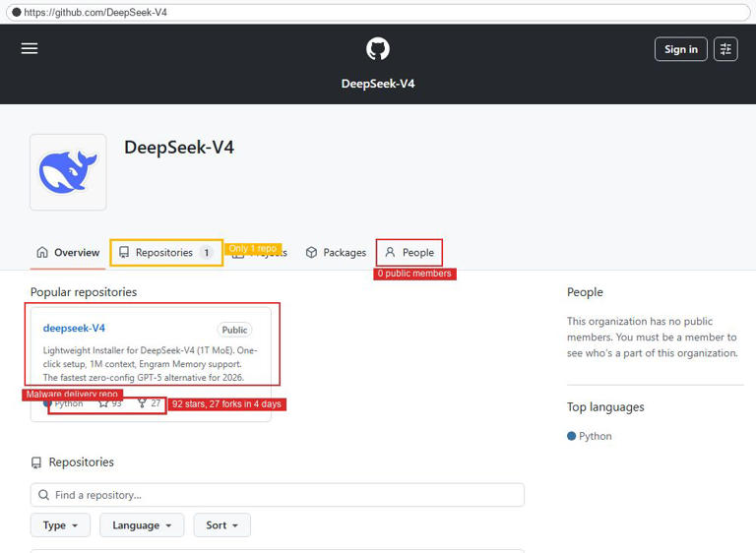Viewport: 756px width, 553px height.
Task: Click the forks count 27 on deepseek-V4
Action: click(x=150, y=403)
